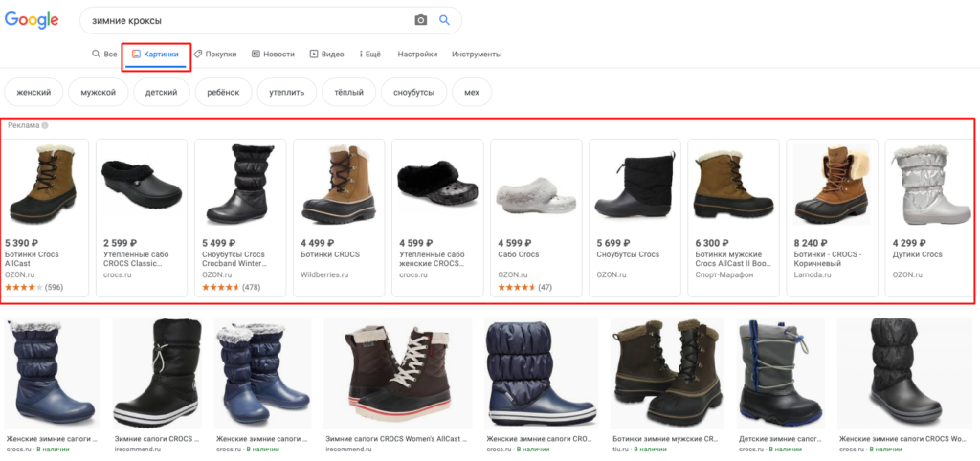Select the утеплить chip
Screen dimensions: 980x461
[x=287, y=92]
